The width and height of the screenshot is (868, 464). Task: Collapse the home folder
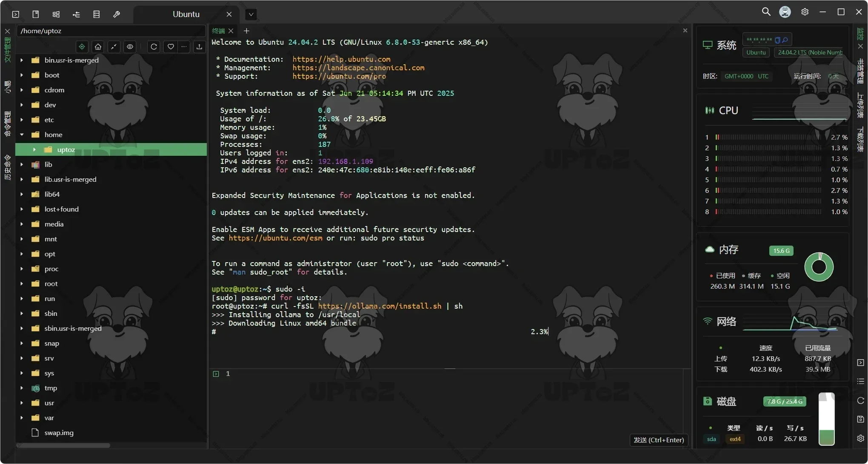(x=22, y=135)
